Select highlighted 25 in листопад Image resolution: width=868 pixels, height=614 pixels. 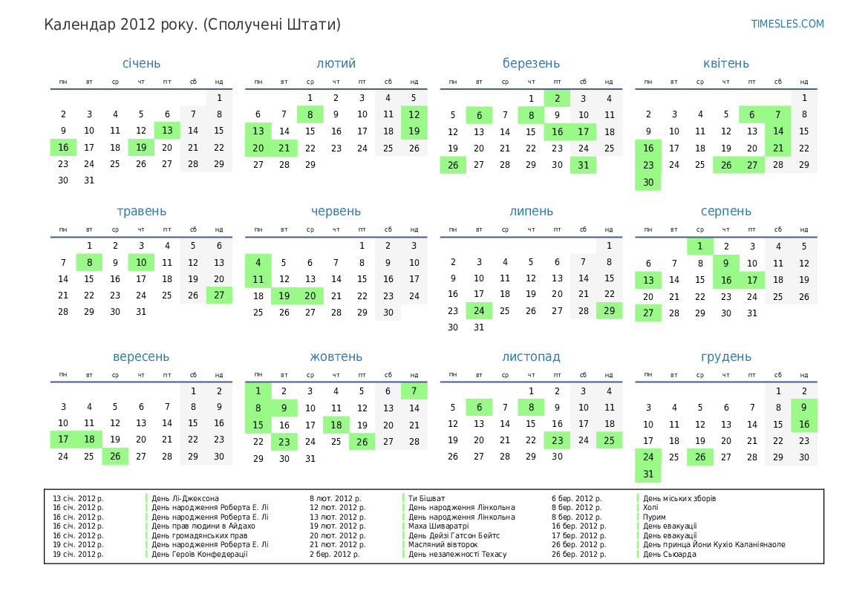coord(609,440)
